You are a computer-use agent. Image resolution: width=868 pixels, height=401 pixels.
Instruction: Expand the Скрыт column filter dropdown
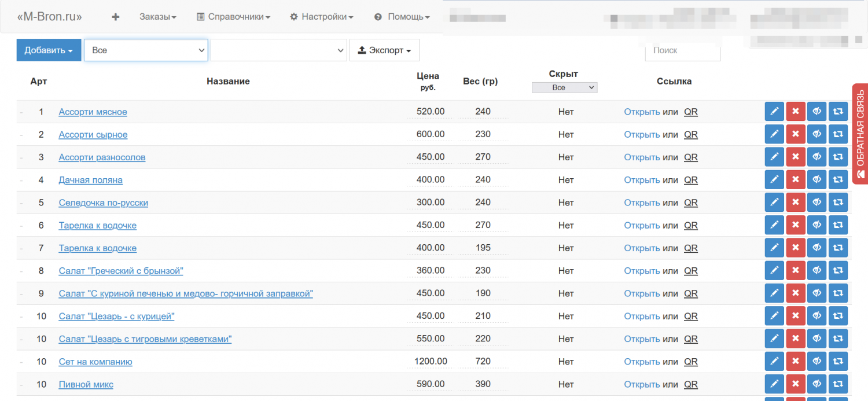tap(564, 87)
